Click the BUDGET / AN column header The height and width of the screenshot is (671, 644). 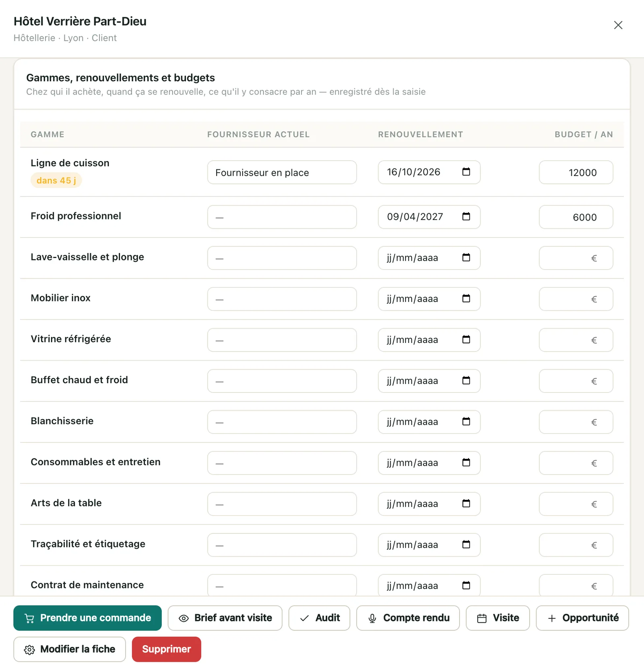(584, 134)
